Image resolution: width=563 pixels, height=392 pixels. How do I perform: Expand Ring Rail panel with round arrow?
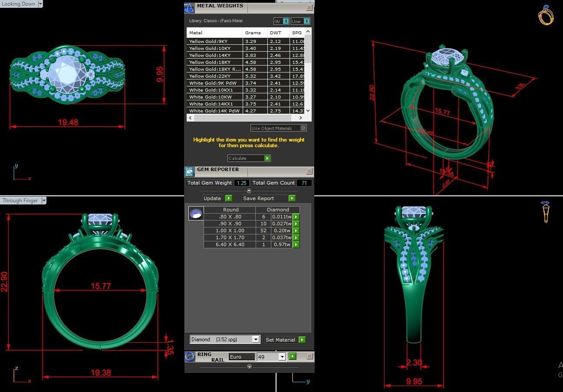(249, 367)
